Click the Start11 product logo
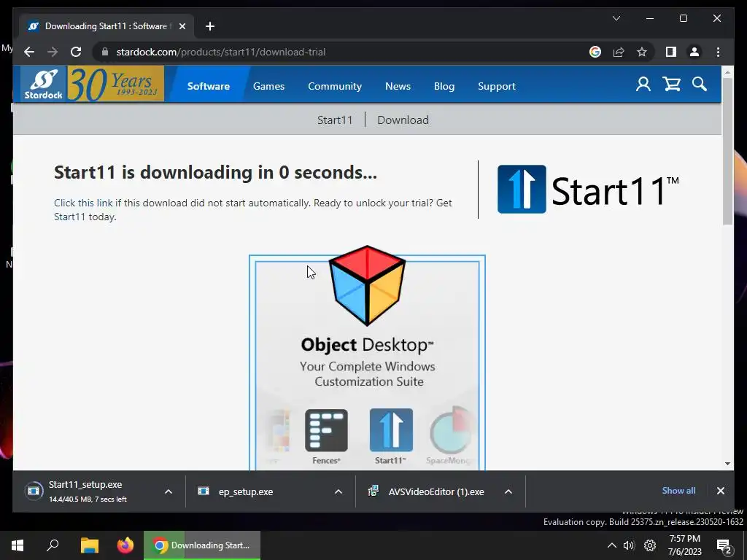 (588, 189)
